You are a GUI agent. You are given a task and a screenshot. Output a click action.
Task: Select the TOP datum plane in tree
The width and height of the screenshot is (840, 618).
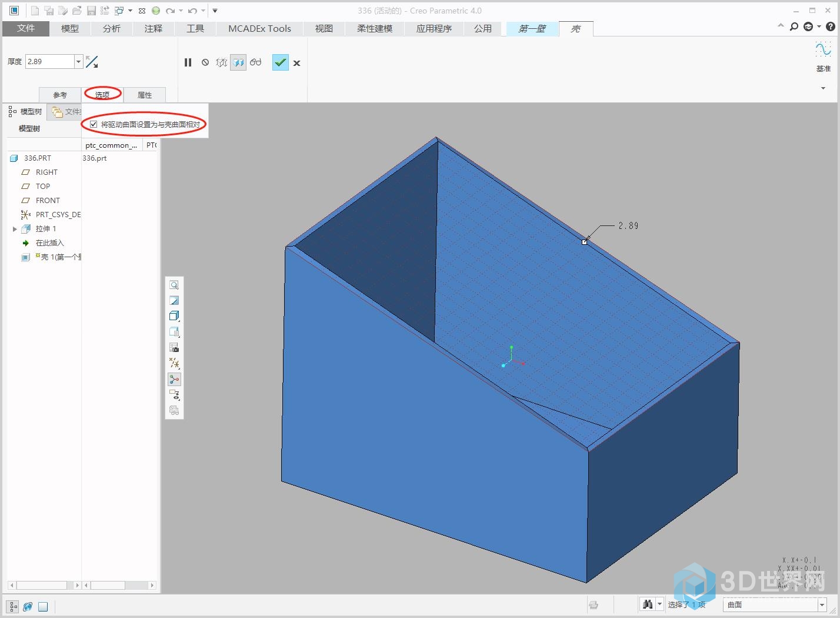tap(42, 187)
